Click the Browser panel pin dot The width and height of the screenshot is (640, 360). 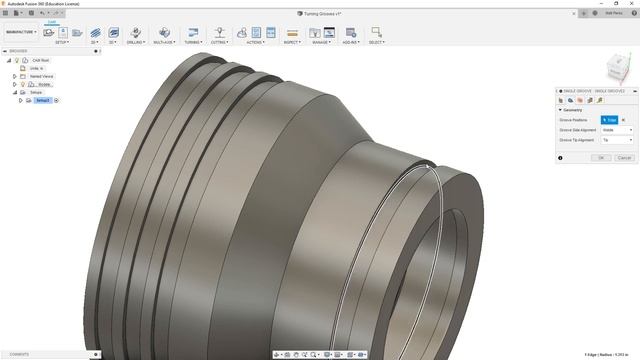pos(96,51)
